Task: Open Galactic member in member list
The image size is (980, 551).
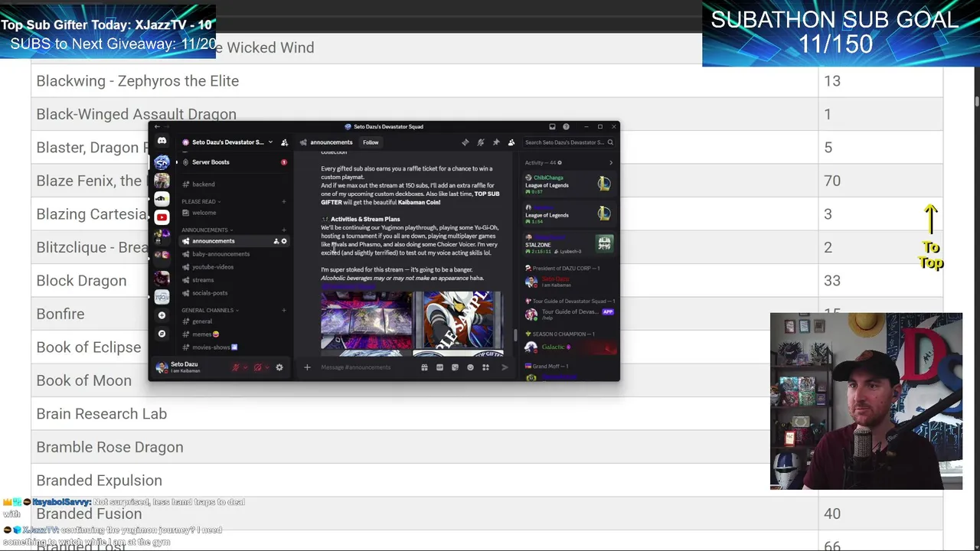Action: click(x=569, y=347)
